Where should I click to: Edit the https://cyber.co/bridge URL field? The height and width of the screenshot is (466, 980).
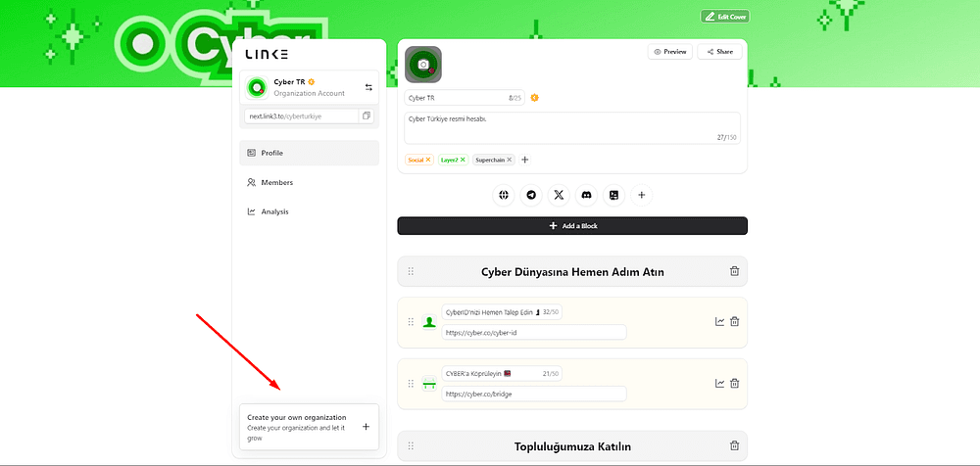coord(534,395)
